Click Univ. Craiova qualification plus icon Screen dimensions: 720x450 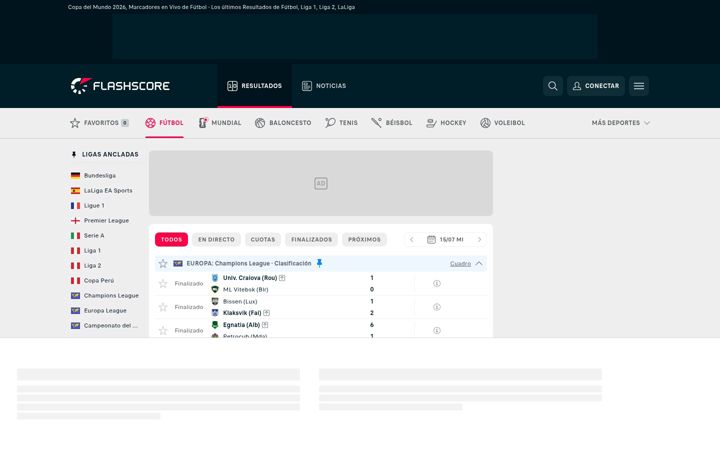pos(282,278)
